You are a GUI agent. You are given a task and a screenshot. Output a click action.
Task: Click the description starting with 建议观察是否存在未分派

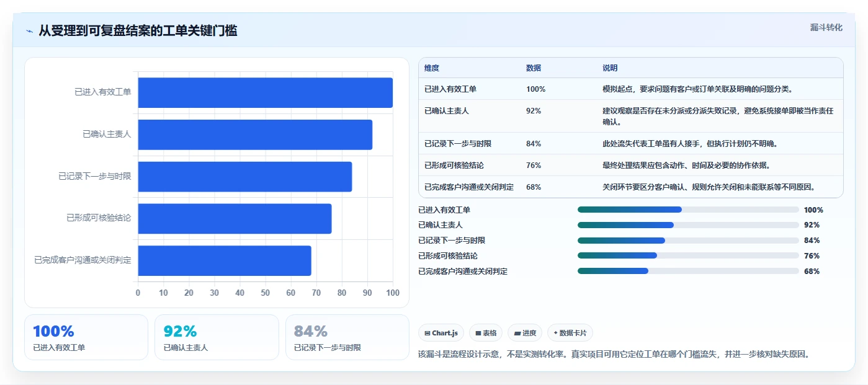click(x=718, y=116)
